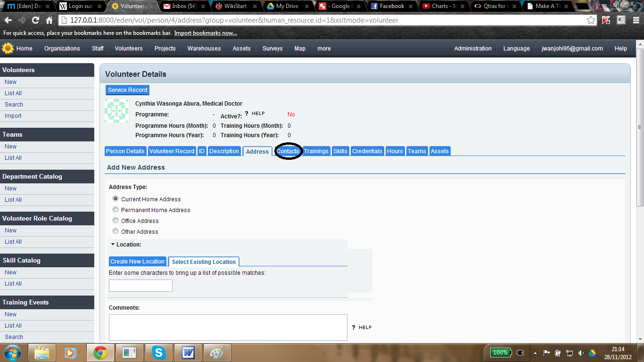Click the browser reload icon
This screenshot has width=644, height=362.
[35, 20]
